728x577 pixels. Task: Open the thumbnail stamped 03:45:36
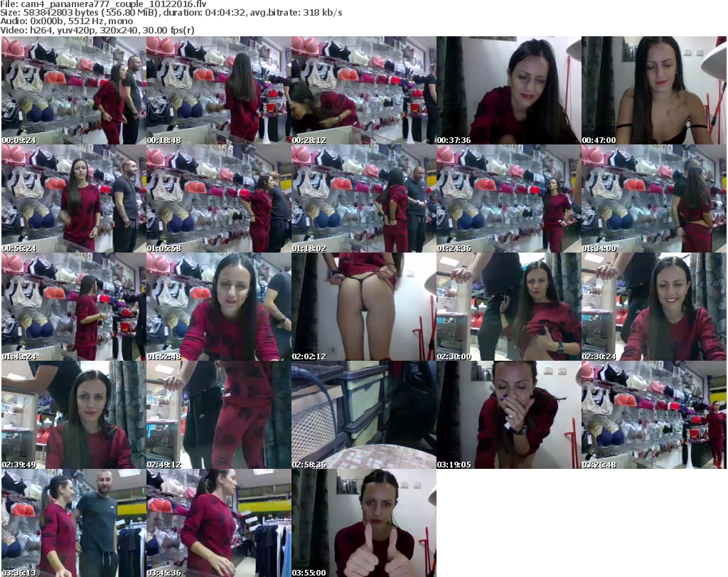click(x=219, y=523)
